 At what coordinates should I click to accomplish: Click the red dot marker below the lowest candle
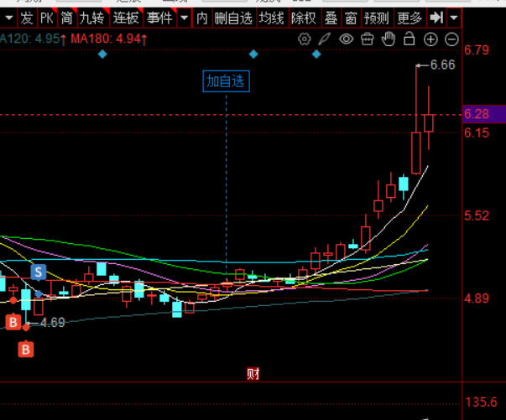(26, 328)
